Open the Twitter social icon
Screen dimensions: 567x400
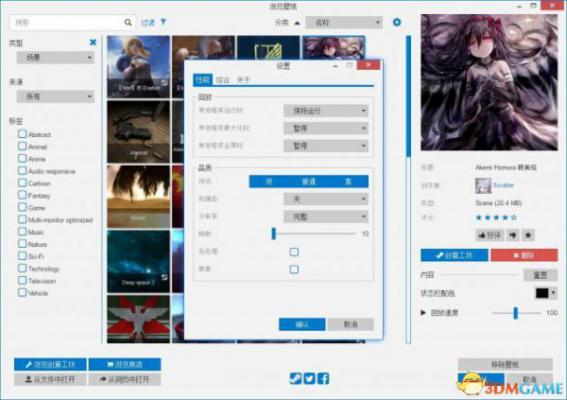(309, 378)
